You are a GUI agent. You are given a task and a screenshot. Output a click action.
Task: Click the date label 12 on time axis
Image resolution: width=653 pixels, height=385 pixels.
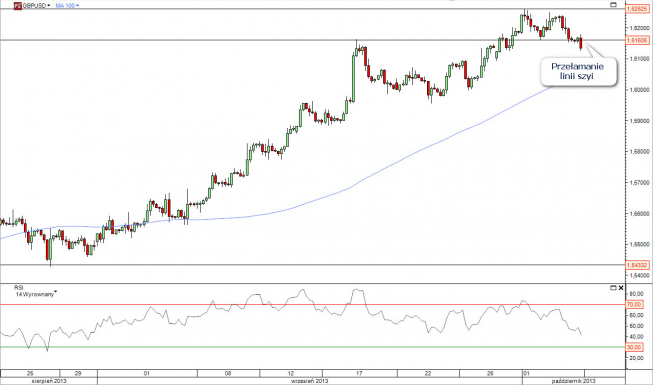point(291,373)
